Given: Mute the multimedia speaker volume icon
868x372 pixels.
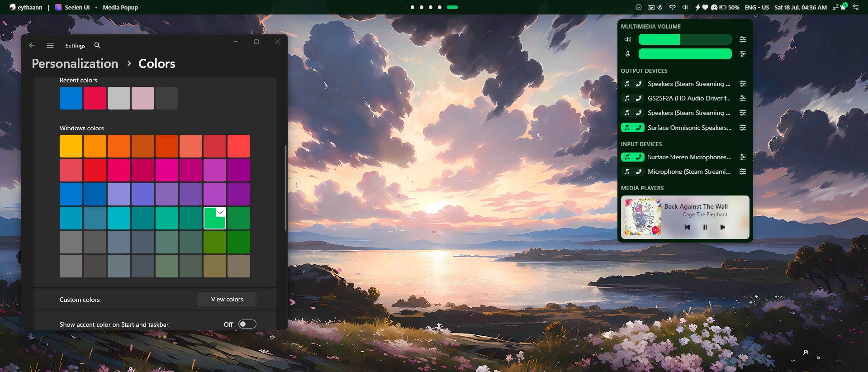Looking at the screenshot, I should (628, 39).
